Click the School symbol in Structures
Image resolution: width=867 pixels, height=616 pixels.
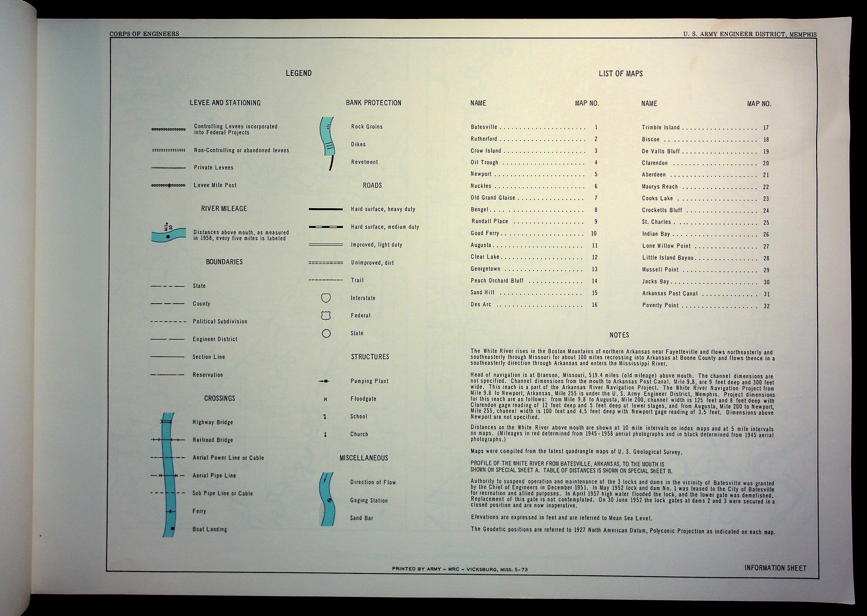[325, 417]
